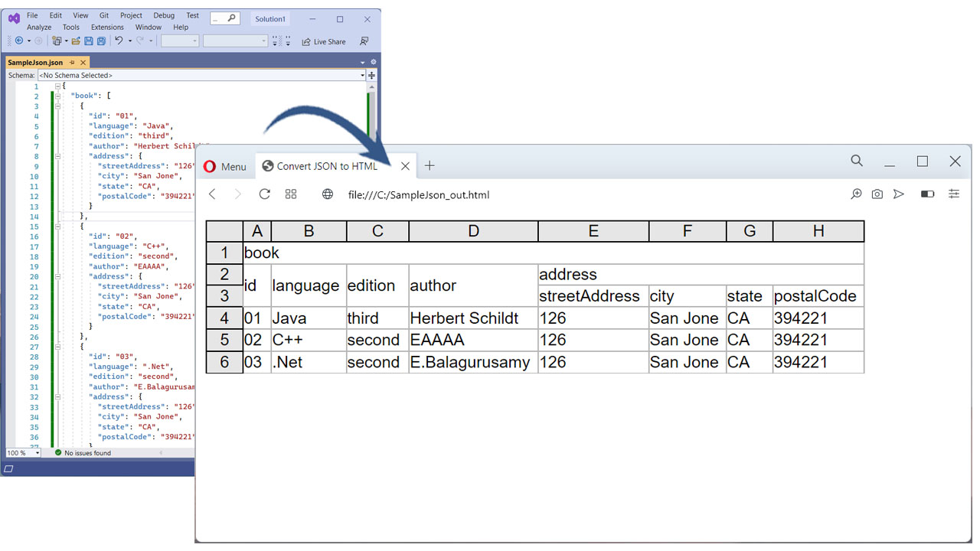Viewport: 980px width, 551px height.
Task: Send page to My Flow arrow icon
Action: (x=899, y=194)
